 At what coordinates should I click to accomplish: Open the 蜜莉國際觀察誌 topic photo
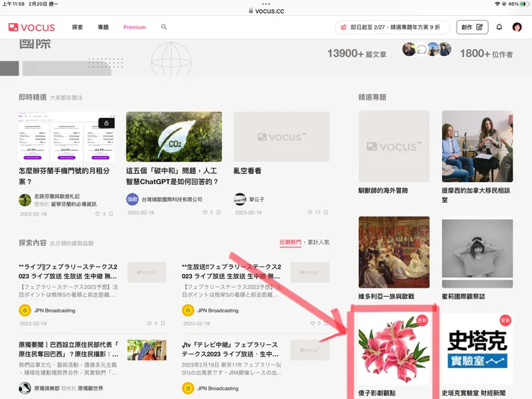[x=477, y=254]
